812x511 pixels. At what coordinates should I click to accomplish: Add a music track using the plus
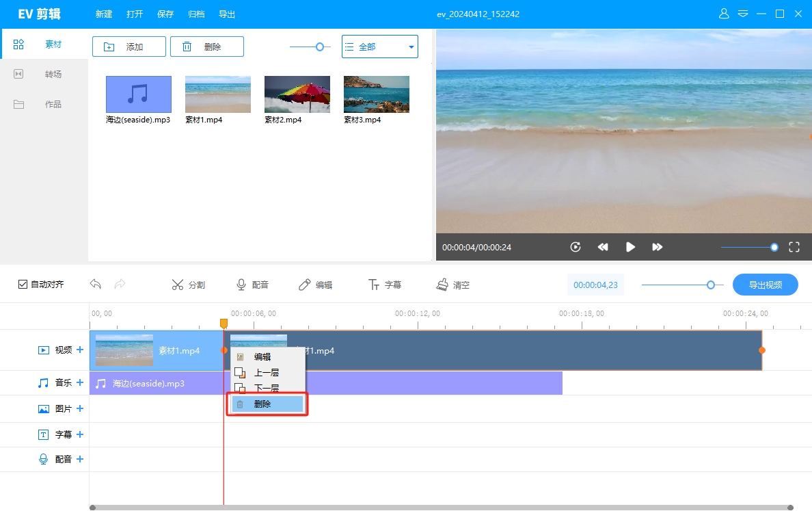point(80,382)
